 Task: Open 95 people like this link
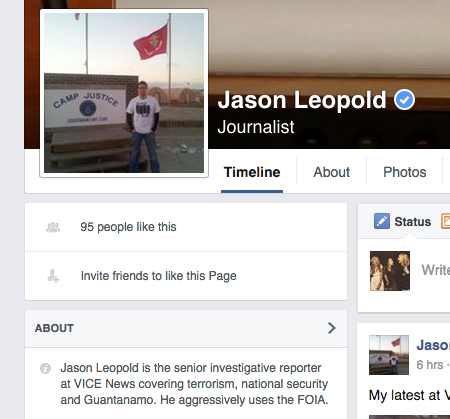[x=128, y=227]
